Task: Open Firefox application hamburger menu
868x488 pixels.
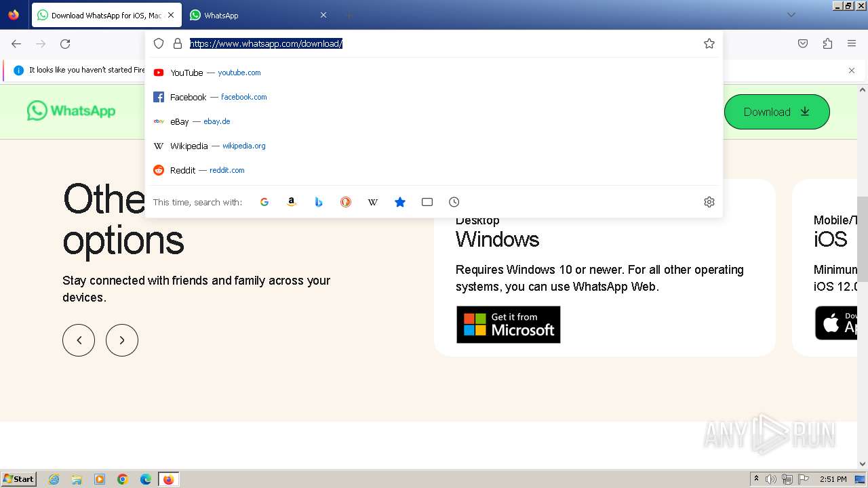Action: click(852, 43)
